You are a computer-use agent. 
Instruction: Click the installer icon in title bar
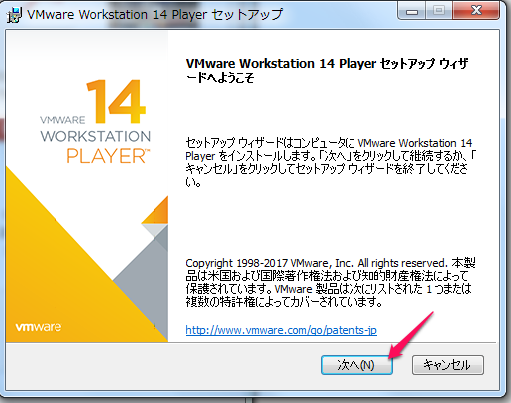coord(14,15)
